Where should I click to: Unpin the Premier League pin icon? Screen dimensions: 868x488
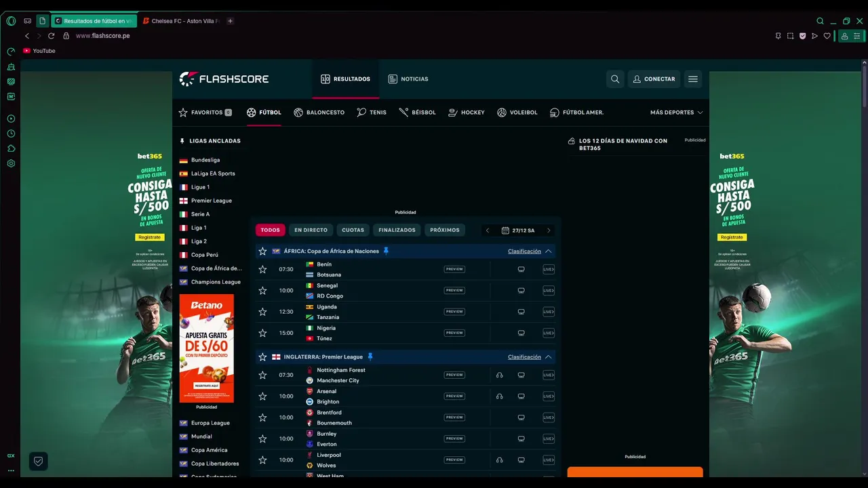coord(370,357)
